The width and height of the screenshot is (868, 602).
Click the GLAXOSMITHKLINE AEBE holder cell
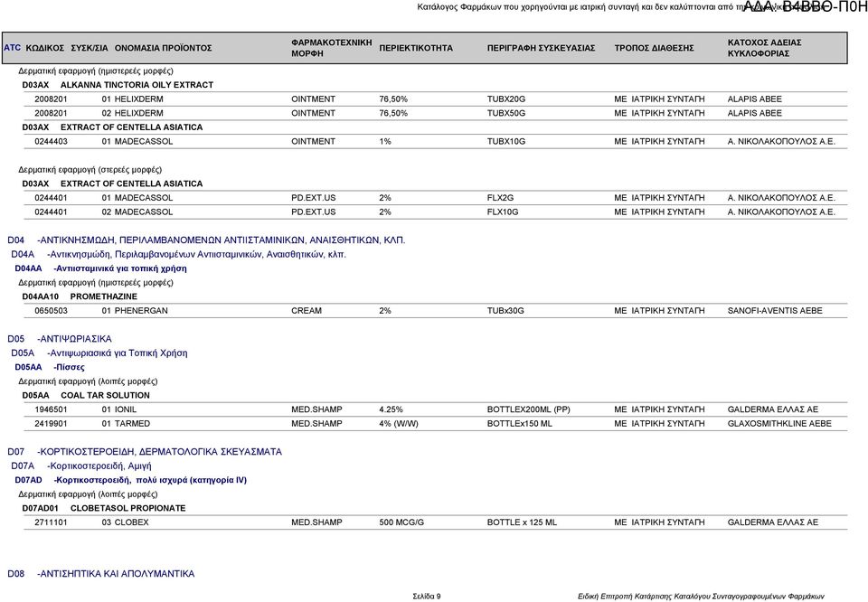[778, 423]
